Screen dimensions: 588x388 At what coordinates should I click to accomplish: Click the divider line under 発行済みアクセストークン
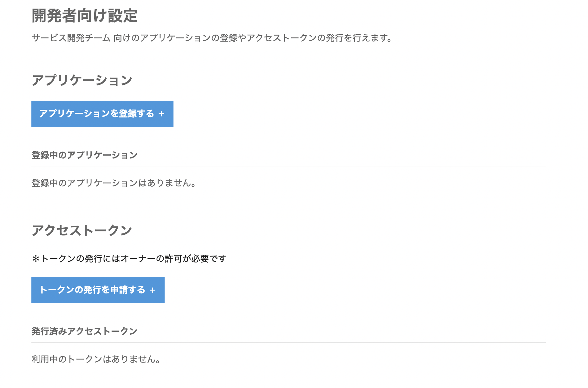(x=289, y=342)
